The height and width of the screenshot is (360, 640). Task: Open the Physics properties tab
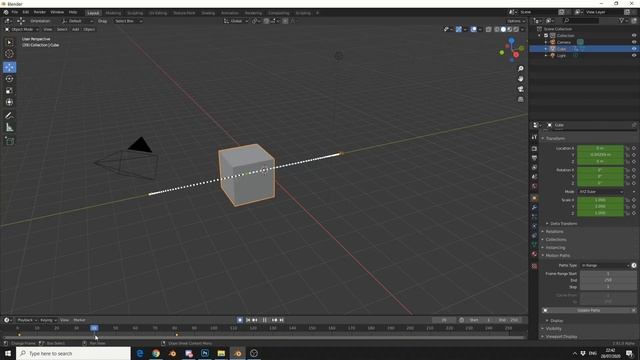534,226
